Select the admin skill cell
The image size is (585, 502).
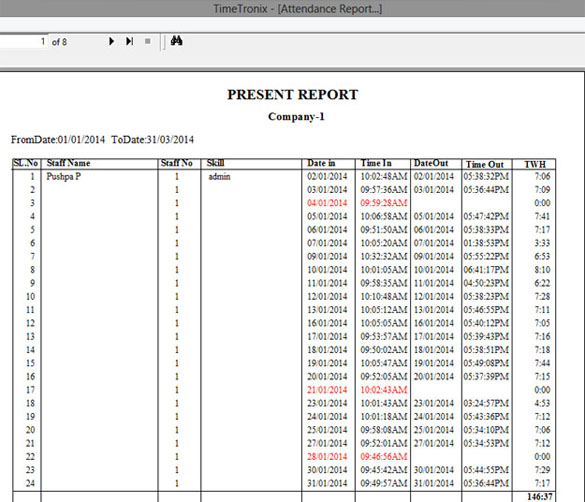219,176
